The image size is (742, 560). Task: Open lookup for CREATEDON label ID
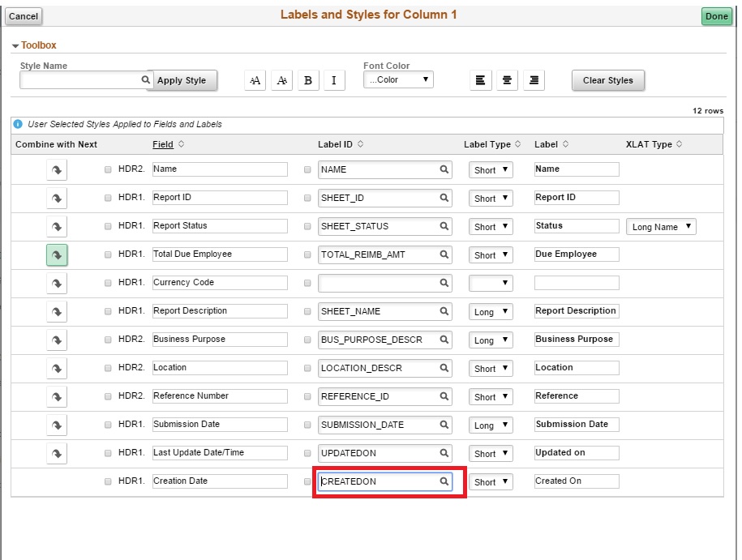pos(444,481)
